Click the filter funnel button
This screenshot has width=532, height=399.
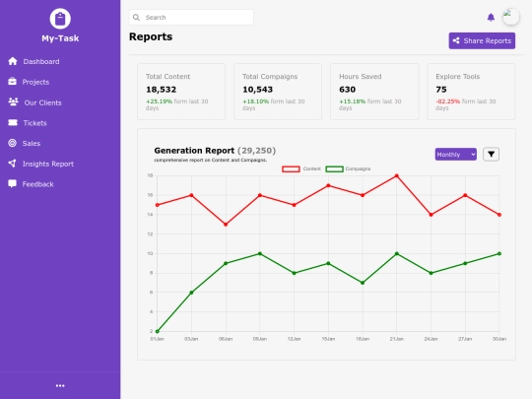coord(491,155)
